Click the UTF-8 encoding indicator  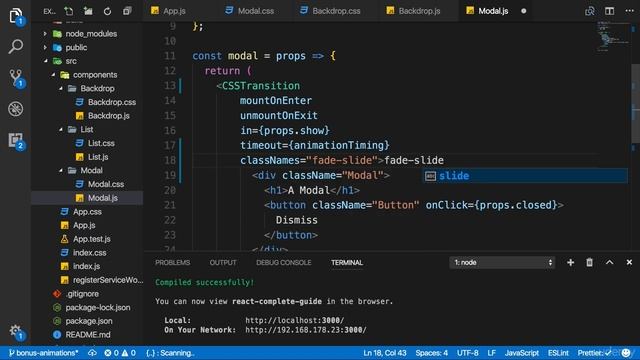pos(467,353)
